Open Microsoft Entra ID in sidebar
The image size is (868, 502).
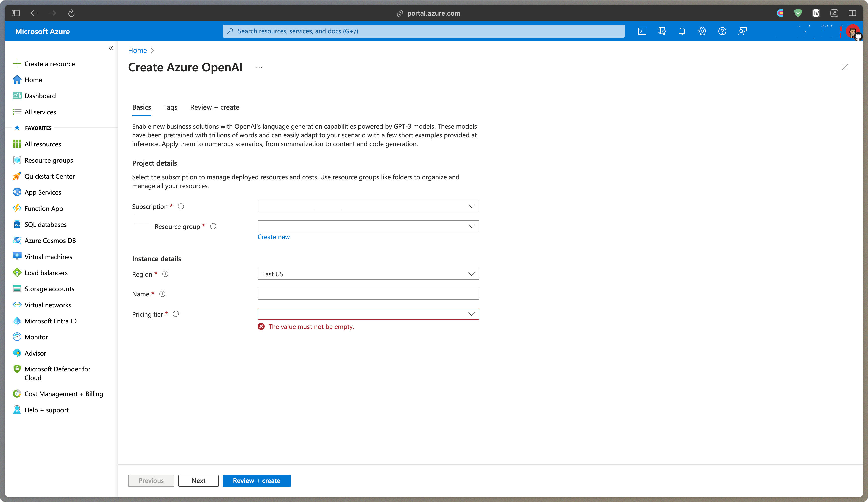[x=50, y=321]
